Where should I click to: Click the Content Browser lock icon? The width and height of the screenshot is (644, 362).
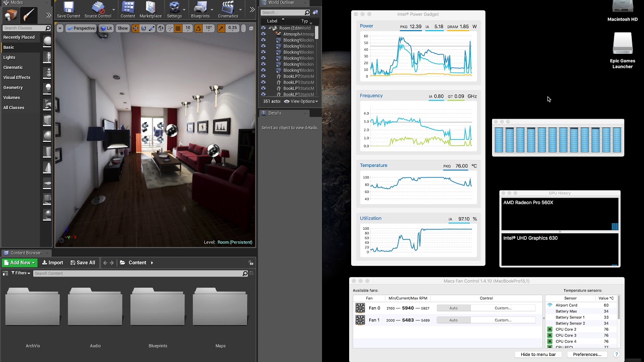pos(251,262)
